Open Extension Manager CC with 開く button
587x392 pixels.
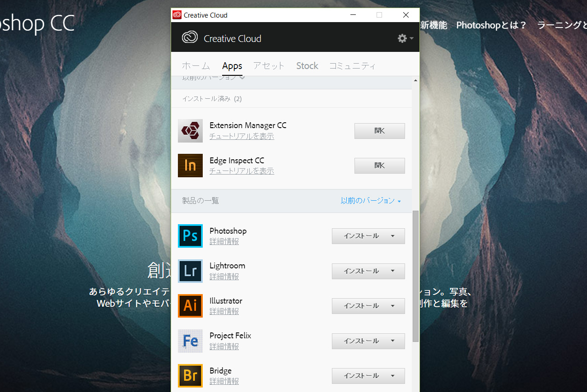(x=379, y=131)
